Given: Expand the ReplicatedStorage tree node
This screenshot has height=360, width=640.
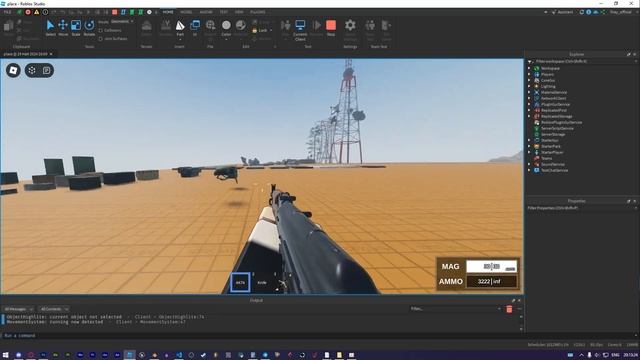Looking at the screenshot, I should (529, 116).
